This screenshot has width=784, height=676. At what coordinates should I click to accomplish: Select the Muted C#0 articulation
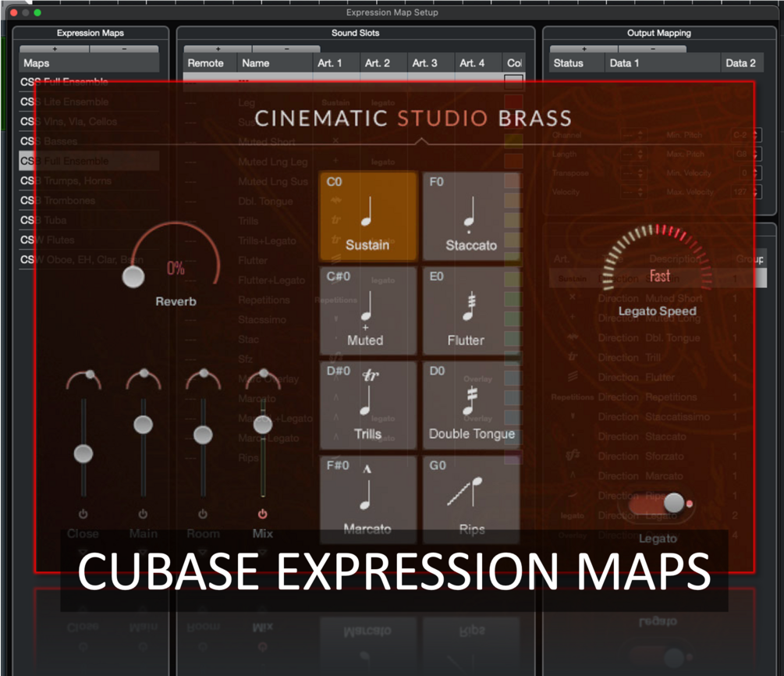click(x=368, y=310)
